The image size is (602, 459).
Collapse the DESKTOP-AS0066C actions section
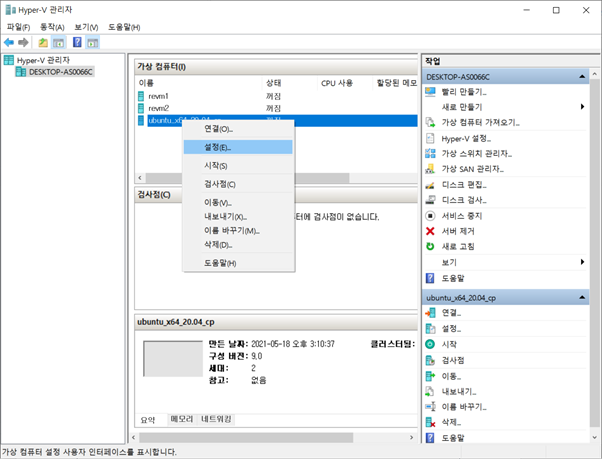click(x=582, y=77)
